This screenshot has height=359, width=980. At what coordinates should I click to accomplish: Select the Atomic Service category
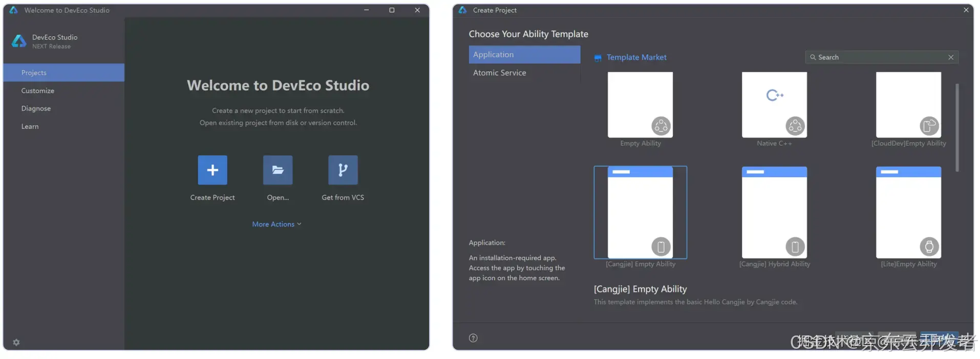[x=524, y=73]
